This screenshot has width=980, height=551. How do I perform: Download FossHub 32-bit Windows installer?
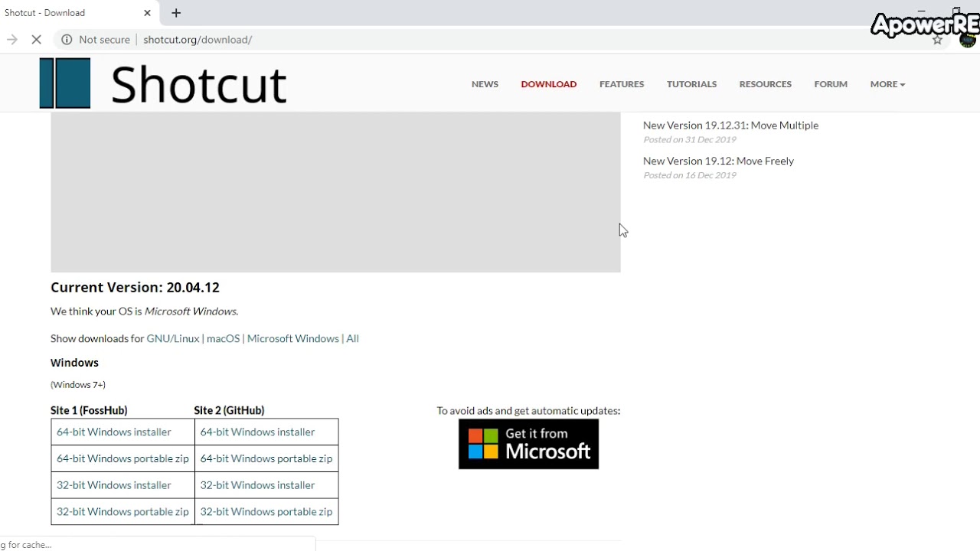pyautogui.click(x=114, y=485)
